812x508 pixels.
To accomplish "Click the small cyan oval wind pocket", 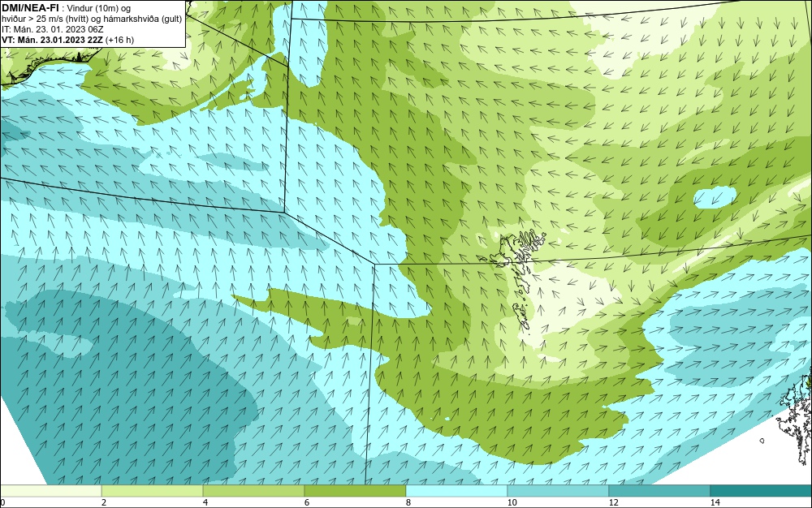I will click(x=715, y=198).
